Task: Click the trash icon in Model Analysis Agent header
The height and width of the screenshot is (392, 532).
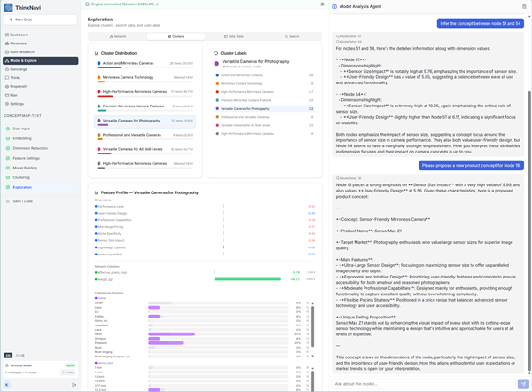Action: (524, 5)
